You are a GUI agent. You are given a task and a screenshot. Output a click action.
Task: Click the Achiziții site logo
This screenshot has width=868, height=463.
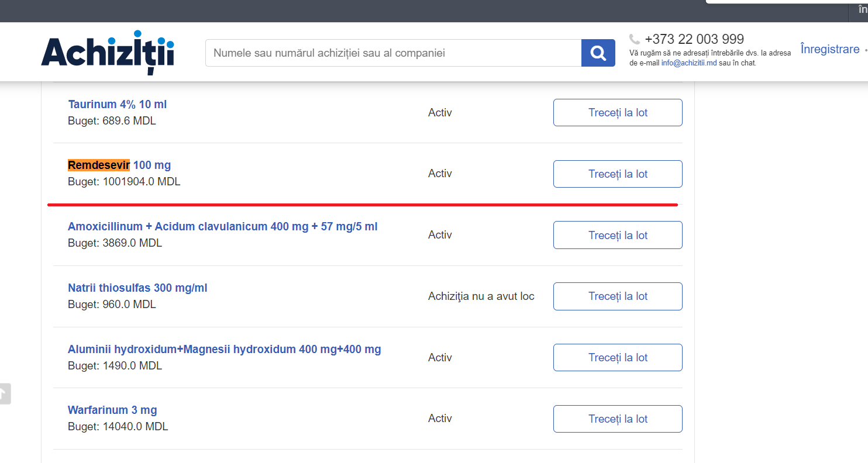click(x=108, y=52)
